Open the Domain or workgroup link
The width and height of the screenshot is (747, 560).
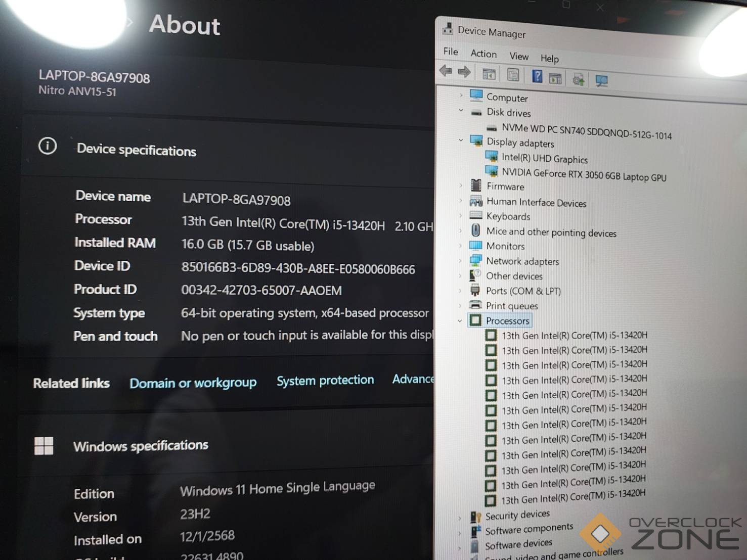pos(193,383)
